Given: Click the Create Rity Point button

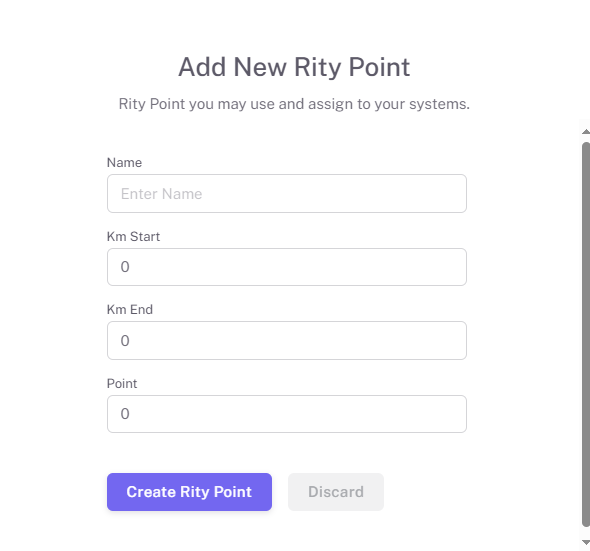Looking at the screenshot, I should click(189, 492).
